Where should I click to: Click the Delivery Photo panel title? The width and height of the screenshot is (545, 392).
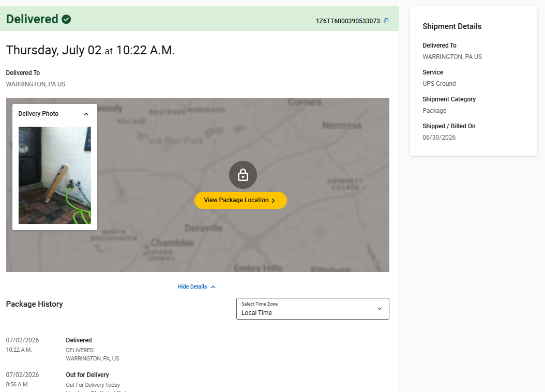click(x=38, y=114)
